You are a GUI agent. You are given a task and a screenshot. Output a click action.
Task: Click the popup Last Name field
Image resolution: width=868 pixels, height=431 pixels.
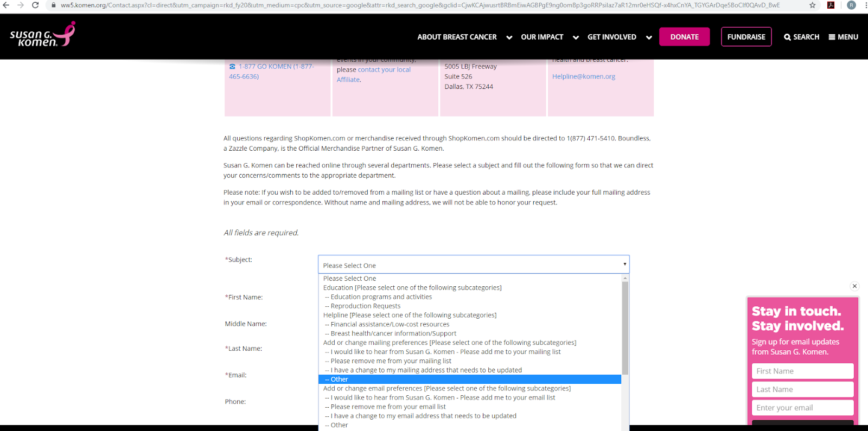(802, 390)
